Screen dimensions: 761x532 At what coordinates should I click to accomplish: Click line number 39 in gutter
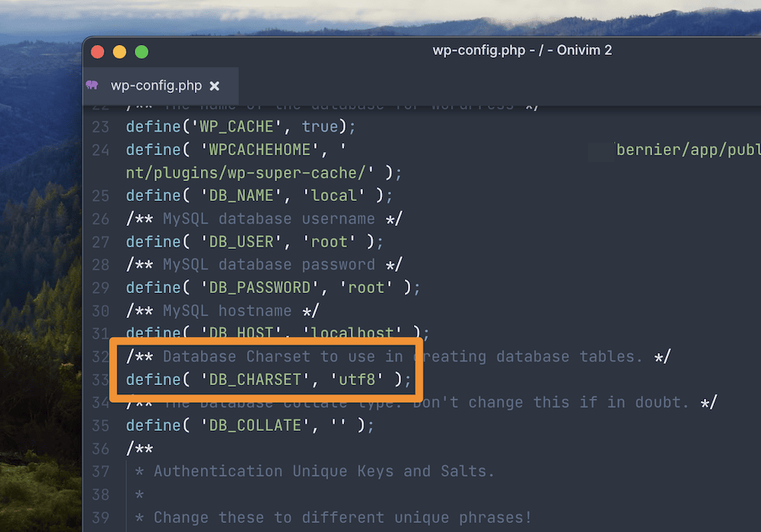100,518
